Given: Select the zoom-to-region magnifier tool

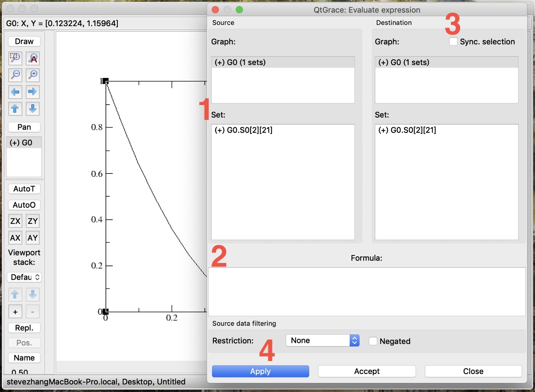Looking at the screenshot, I should pyautogui.click(x=15, y=58).
